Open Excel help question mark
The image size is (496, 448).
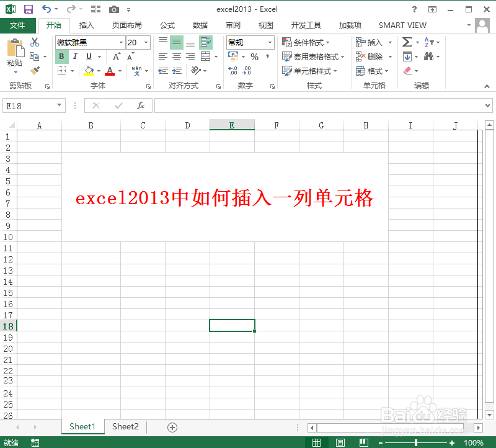pyautogui.click(x=414, y=9)
